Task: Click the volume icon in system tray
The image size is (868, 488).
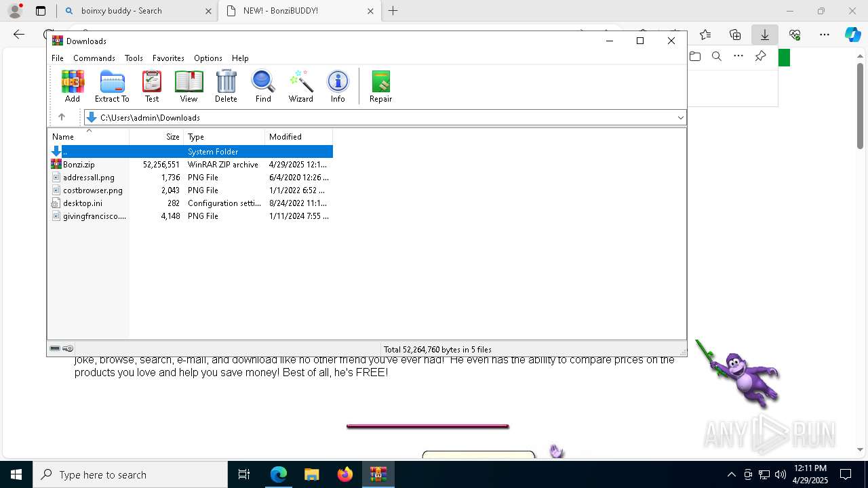Action: click(x=781, y=474)
